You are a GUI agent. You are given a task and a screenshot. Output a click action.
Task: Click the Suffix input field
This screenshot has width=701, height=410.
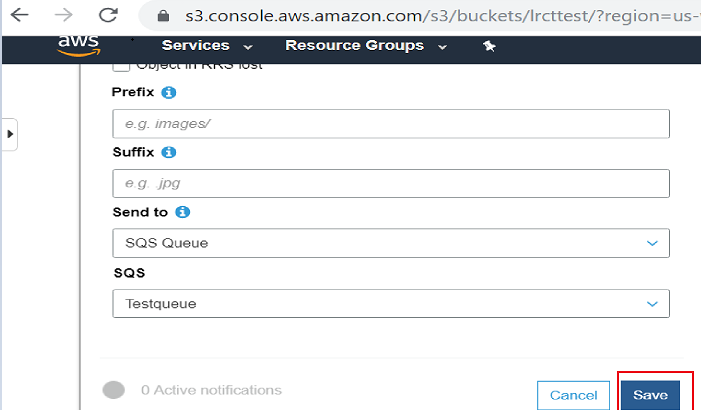391,184
